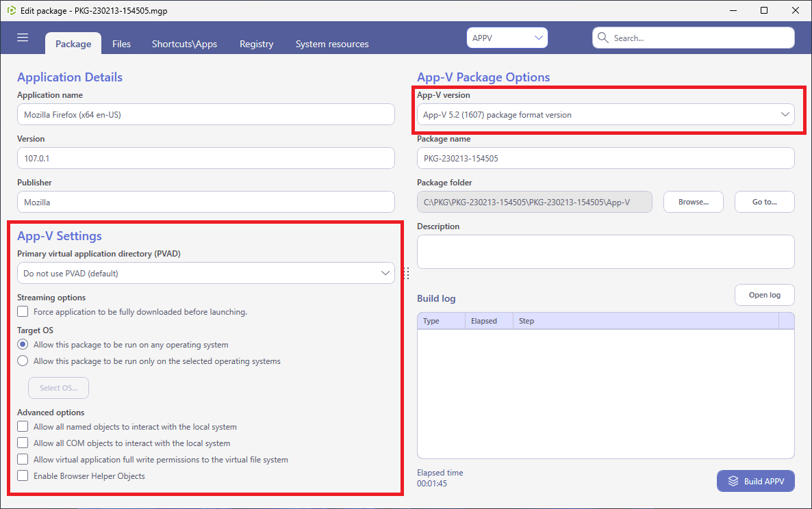
Task: Click the Version input field
Action: click(x=206, y=158)
